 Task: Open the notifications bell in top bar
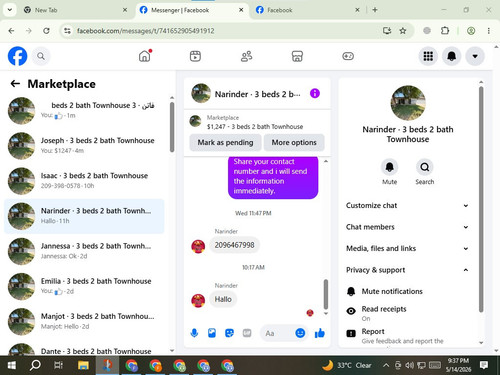[x=451, y=56]
